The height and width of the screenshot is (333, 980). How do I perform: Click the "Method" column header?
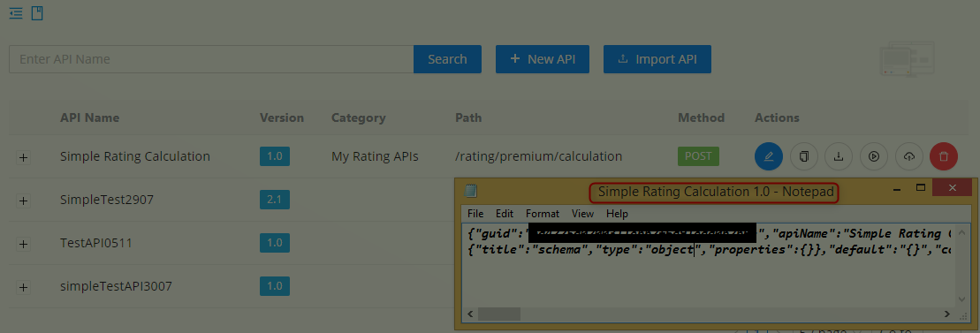coord(702,117)
